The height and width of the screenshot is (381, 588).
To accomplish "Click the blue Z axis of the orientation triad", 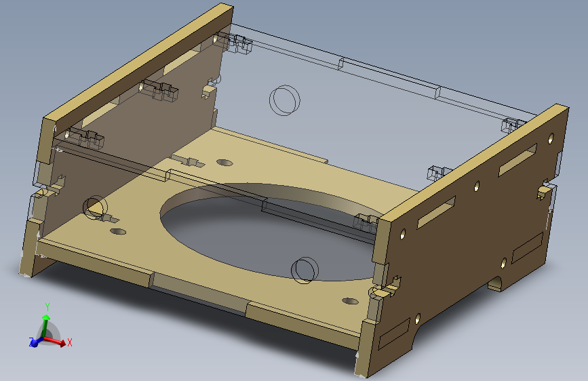I will pos(36,342).
